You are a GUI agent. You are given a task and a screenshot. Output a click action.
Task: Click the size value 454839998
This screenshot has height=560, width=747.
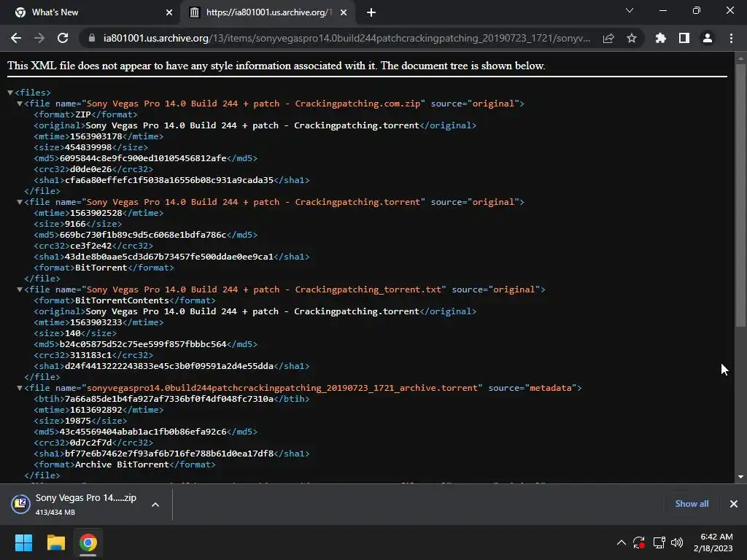click(x=88, y=147)
